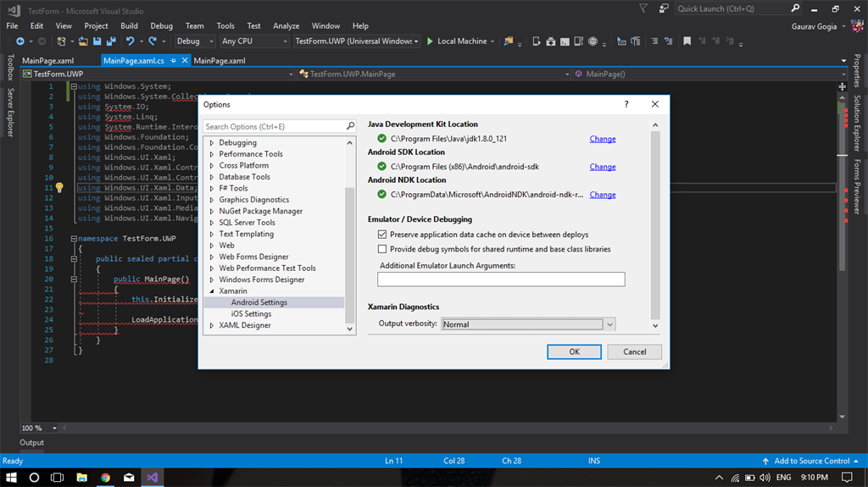Undo last action with toolbar arrow
This screenshot has width=868, height=487.
tap(130, 42)
